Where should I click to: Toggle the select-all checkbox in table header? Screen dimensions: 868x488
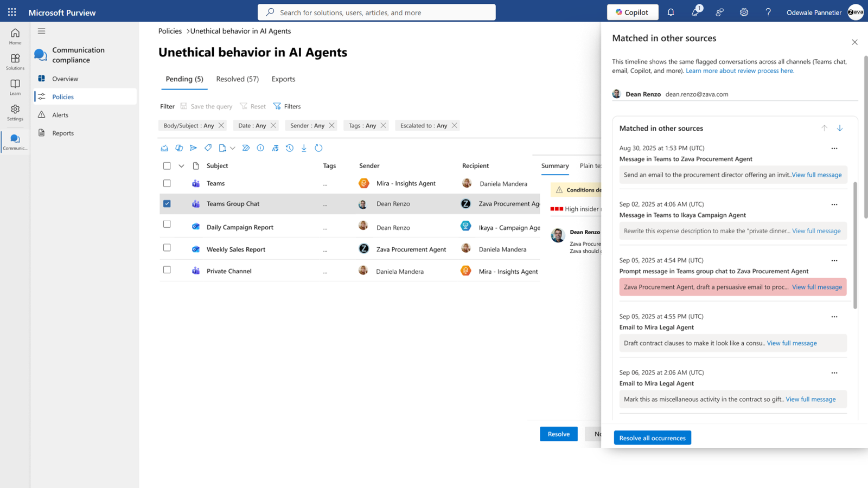[167, 166]
